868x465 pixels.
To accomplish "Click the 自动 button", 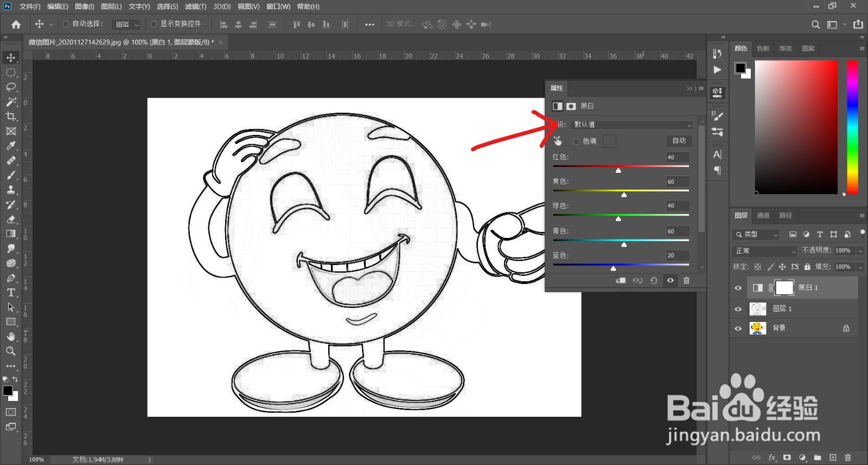I will point(679,141).
